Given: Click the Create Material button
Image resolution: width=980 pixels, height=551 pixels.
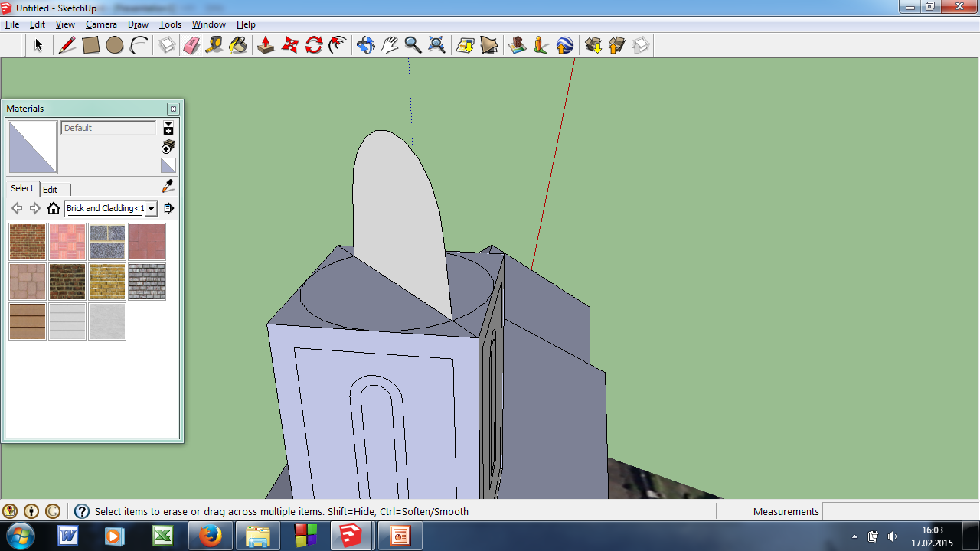Looking at the screenshot, I should click(168, 147).
